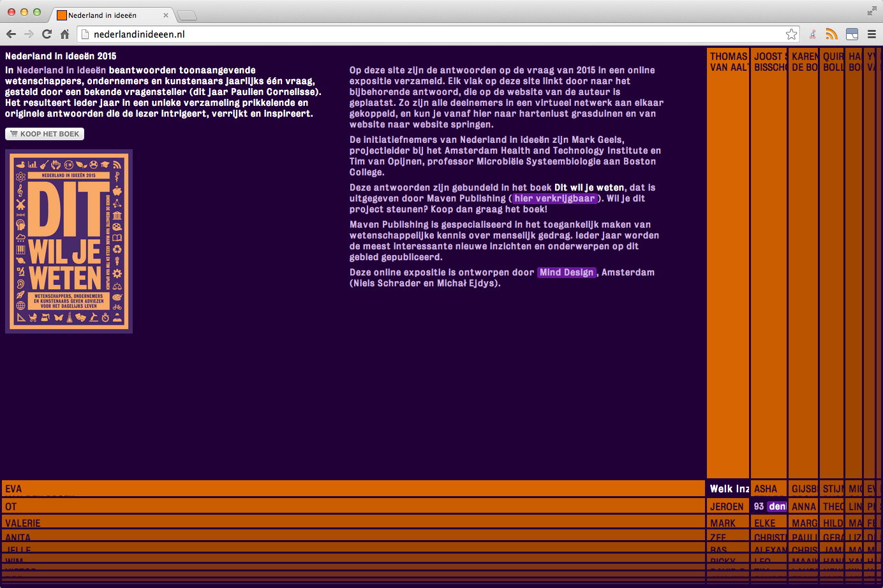Follow the 'hier verkrijgbaar' link
This screenshot has width=883, height=588.
coord(554,198)
